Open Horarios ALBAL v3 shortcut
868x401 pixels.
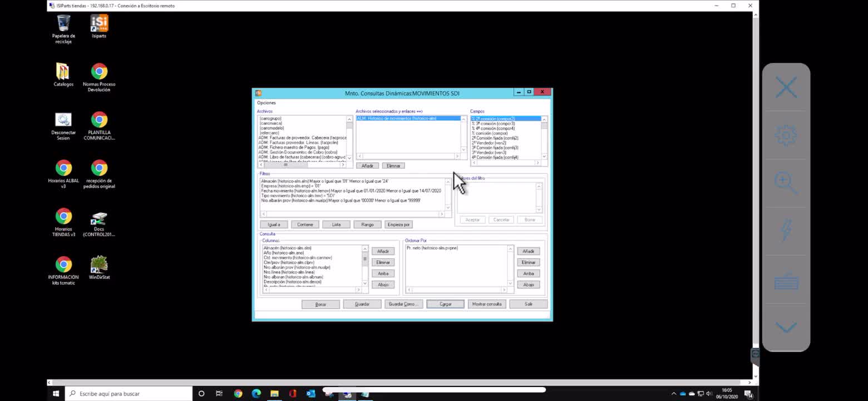tap(63, 174)
